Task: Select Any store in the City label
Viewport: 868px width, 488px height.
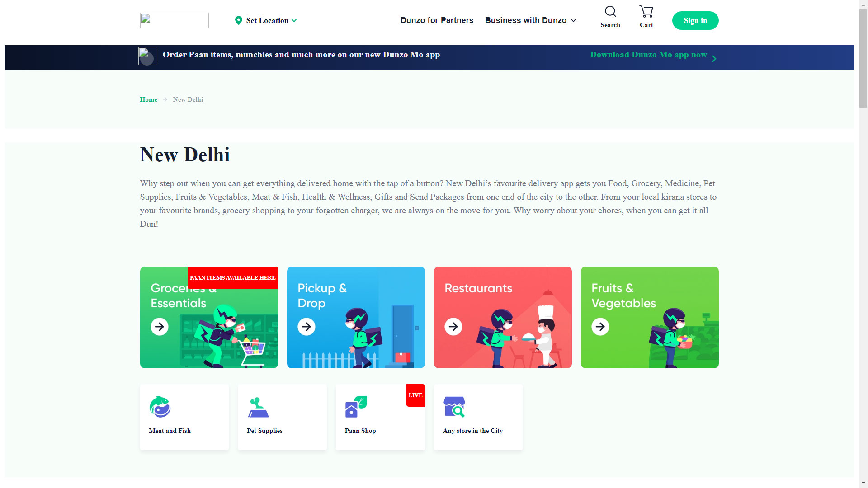Action: tap(473, 431)
